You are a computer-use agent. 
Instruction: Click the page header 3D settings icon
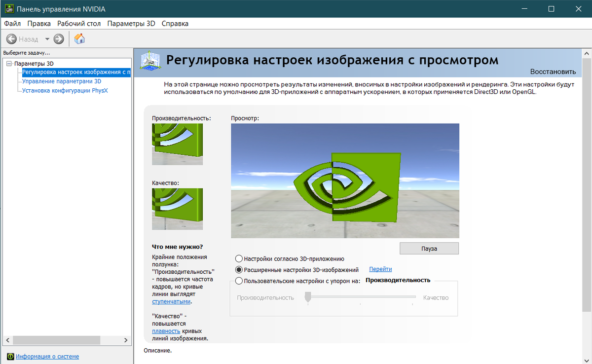pos(149,61)
